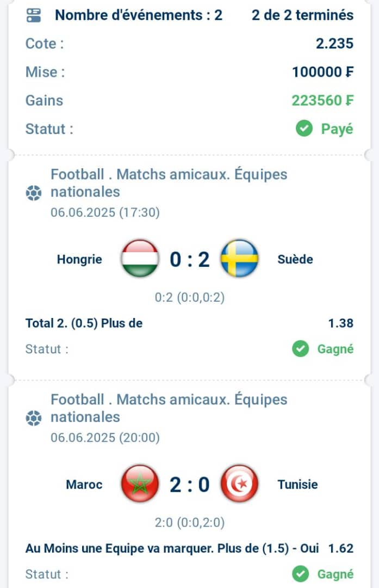Tap the football icon beside first match league
This screenshot has width=379, height=588.
coord(34,193)
